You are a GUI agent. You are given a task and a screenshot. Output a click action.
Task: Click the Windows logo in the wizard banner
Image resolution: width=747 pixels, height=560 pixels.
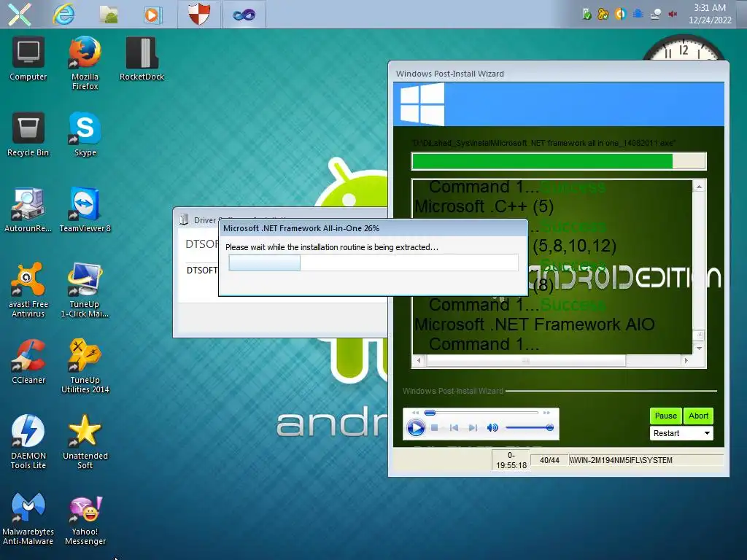[422, 104]
